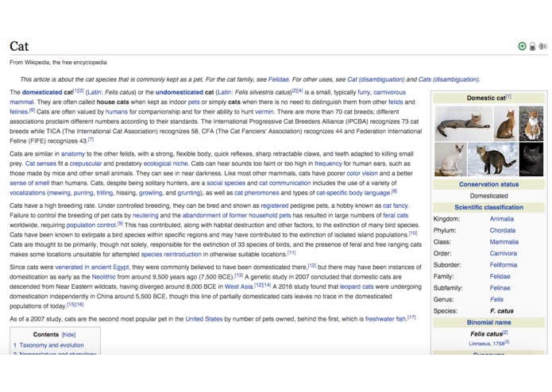This screenshot has width=552, height=392.
Task: Open Chordata in the infobox
Action: pos(503,230)
